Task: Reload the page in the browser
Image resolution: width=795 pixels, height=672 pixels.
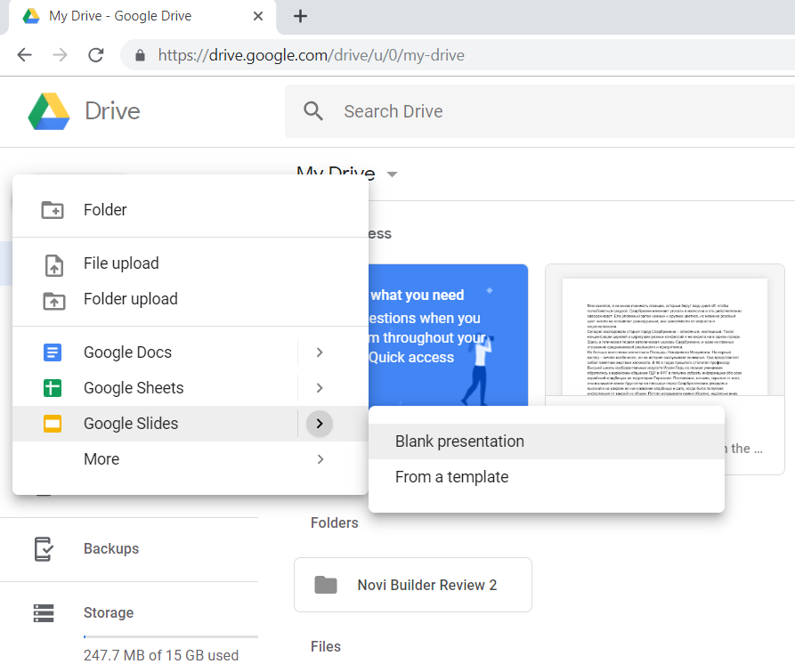Action: 96,55
